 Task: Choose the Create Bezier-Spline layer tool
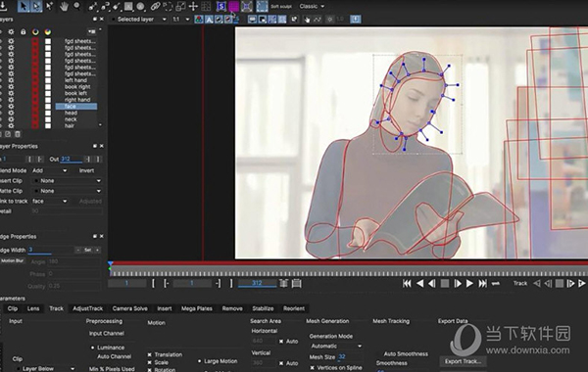[105, 7]
